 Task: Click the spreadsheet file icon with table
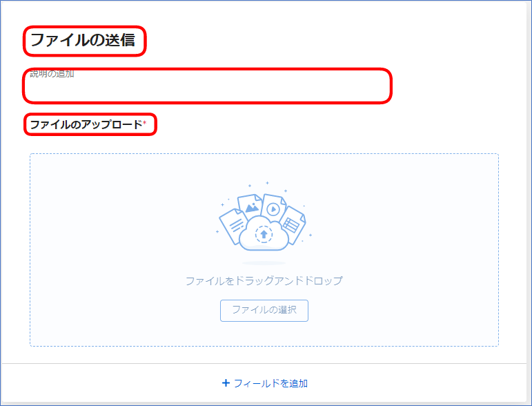(292, 224)
